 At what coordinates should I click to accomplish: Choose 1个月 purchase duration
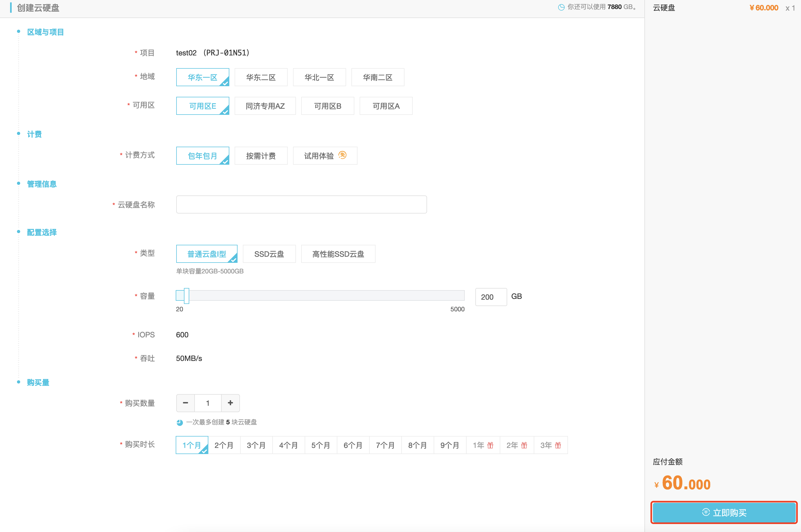point(192,445)
